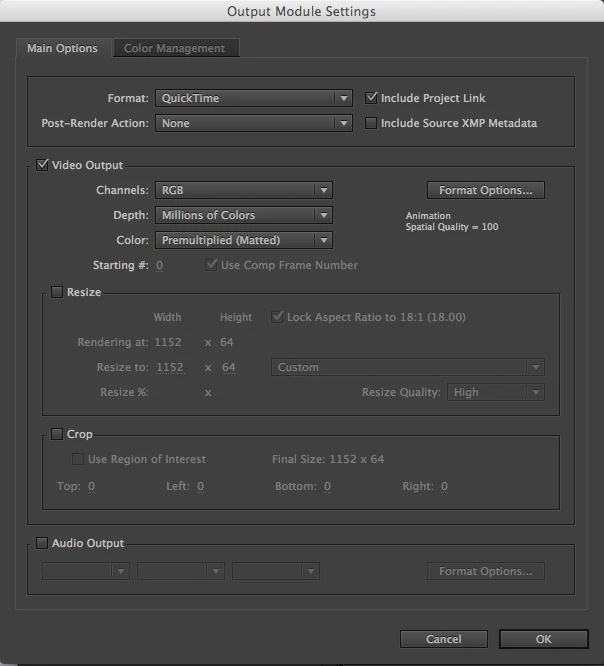Click audio Format Options button
Screen dimensions: 604x666
(485, 571)
